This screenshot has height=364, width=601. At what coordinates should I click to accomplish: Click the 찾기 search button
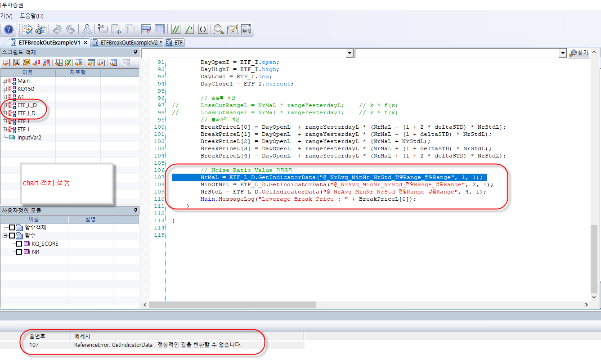click(579, 53)
